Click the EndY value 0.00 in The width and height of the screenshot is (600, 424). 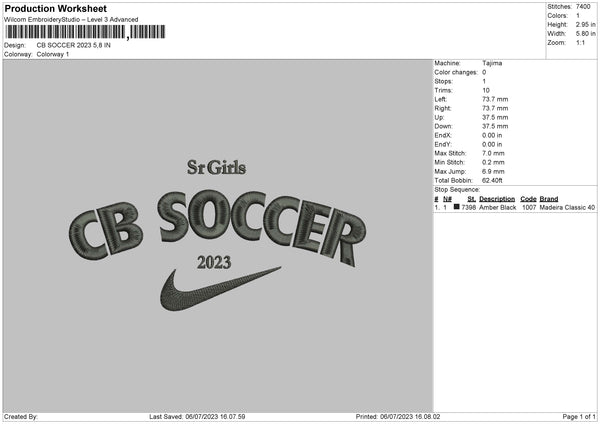(x=492, y=144)
